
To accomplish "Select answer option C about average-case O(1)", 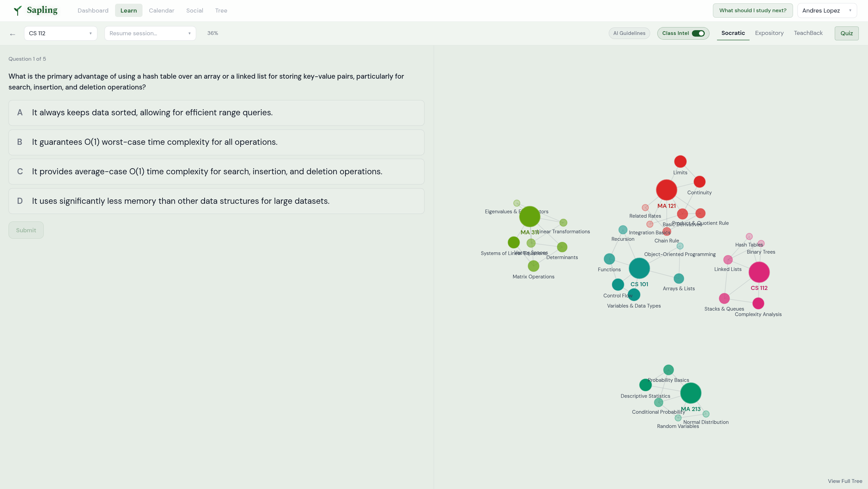I will click(x=216, y=172).
